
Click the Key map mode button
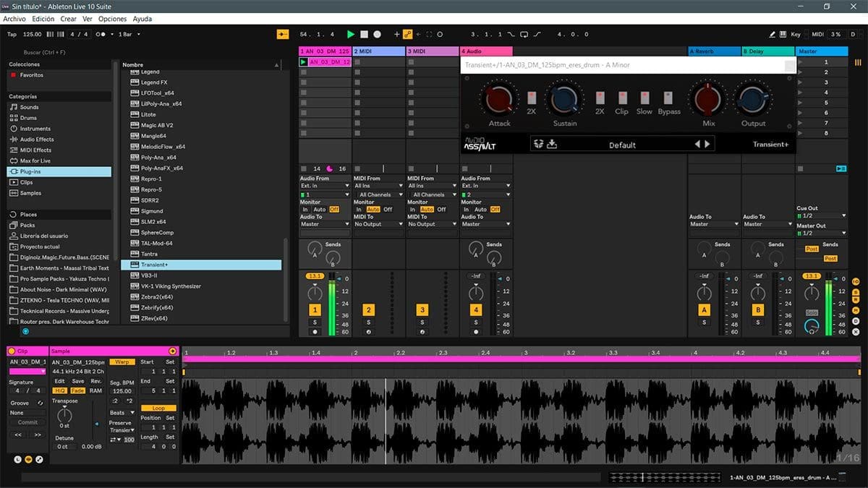(796, 34)
